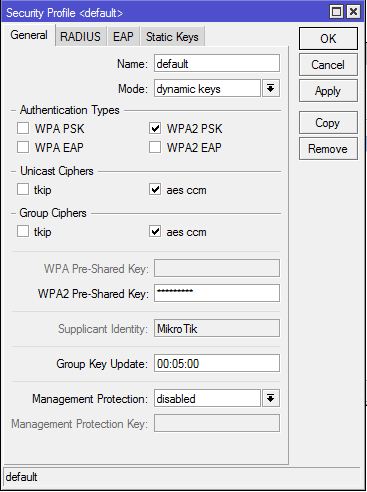Remove the security profile

(328, 149)
